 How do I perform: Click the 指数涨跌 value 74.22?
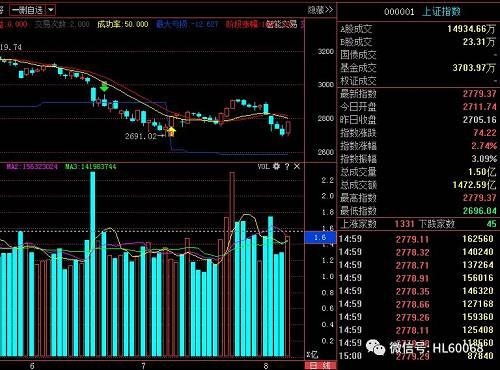click(485, 133)
